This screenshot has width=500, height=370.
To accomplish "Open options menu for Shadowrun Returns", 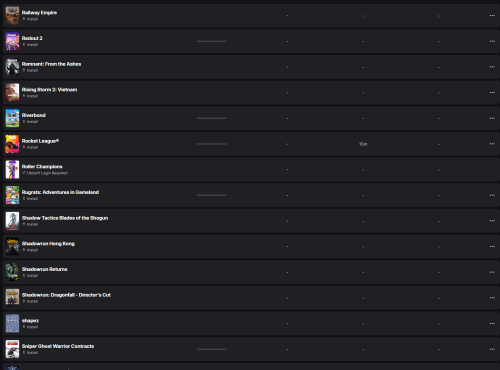I will pyautogui.click(x=492, y=272).
